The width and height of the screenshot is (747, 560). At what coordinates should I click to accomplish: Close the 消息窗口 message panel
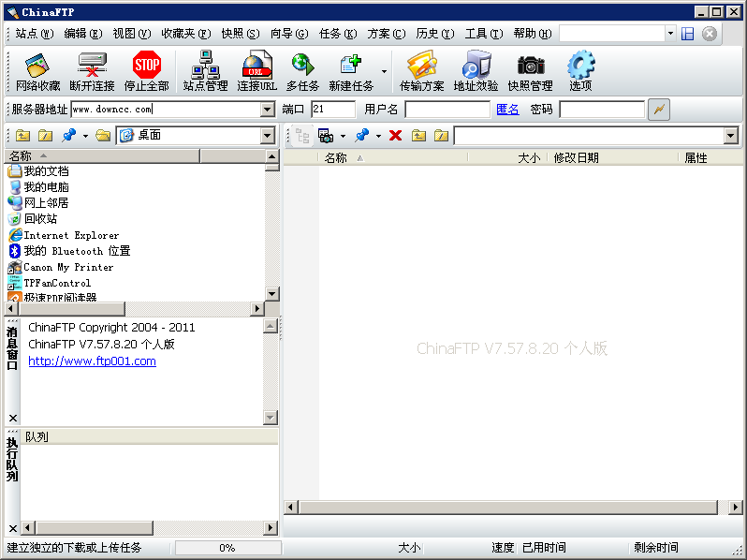pos(13,418)
